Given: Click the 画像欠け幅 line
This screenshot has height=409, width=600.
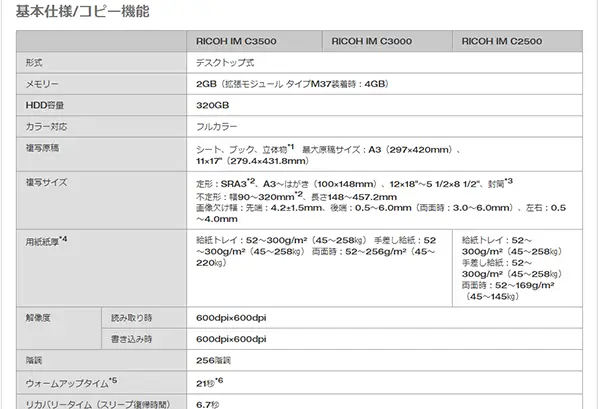Looking at the screenshot, I should 381,213.
